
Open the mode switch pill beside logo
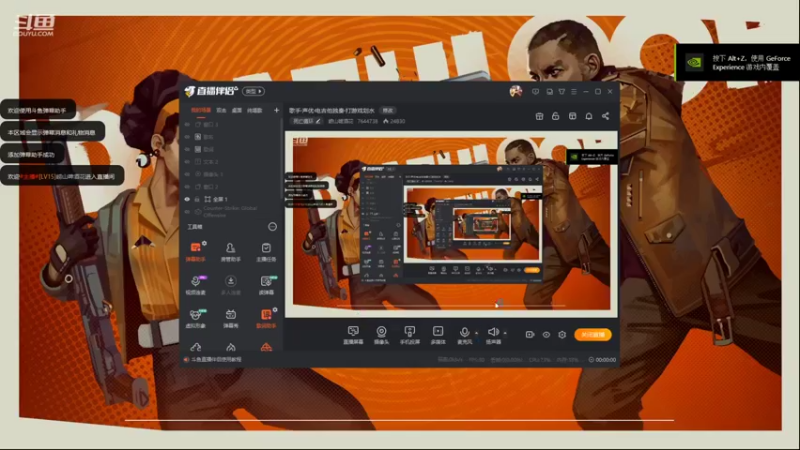click(x=253, y=91)
